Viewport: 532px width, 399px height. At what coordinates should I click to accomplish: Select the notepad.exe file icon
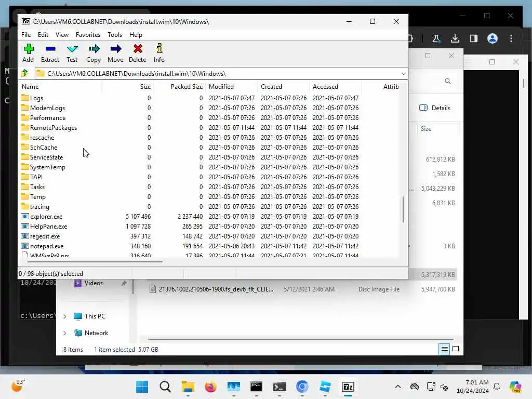point(24,246)
